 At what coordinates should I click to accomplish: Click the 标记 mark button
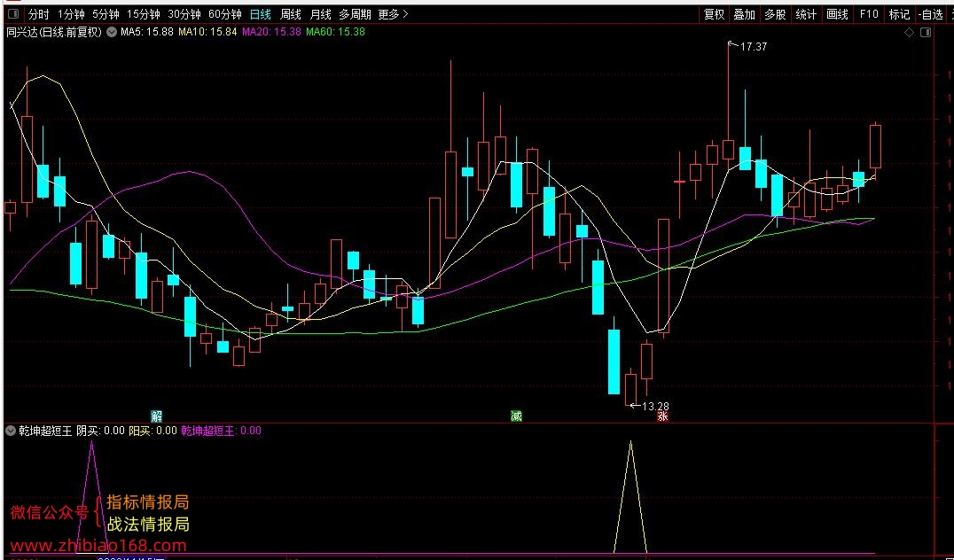(899, 14)
